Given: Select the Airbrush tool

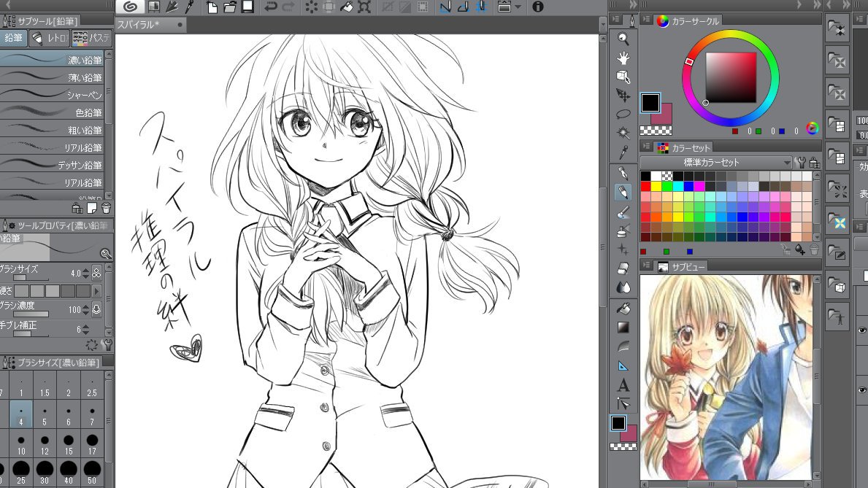Looking at the screenshot, I should pos(623,231).
